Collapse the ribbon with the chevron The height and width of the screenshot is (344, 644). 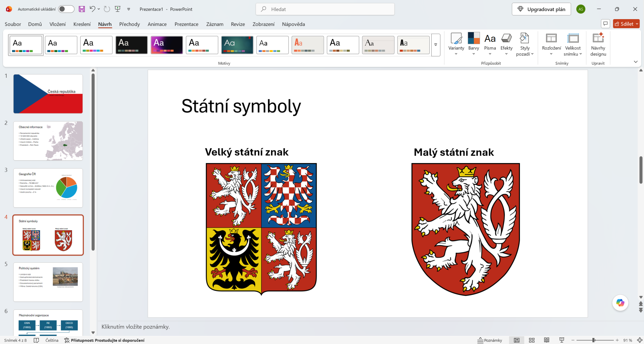(636, 62)
